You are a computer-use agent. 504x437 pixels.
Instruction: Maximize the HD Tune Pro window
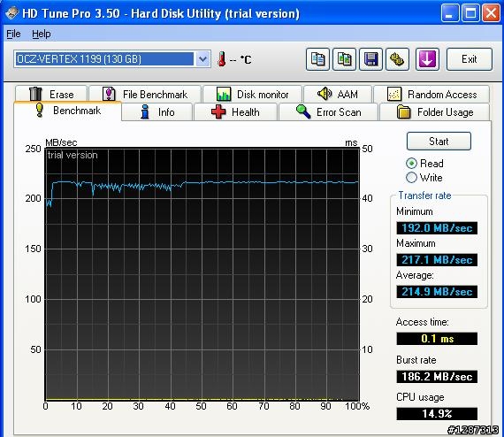click(470, 13)
